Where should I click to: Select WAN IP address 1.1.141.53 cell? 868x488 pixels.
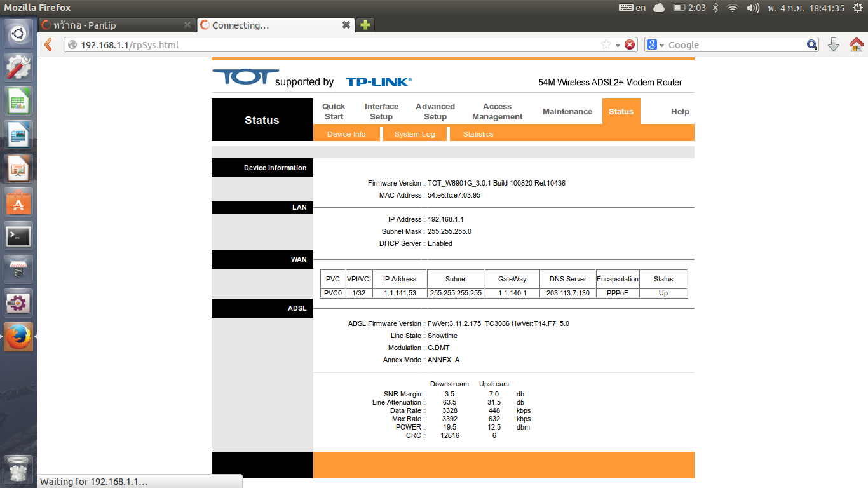[400, 293]
